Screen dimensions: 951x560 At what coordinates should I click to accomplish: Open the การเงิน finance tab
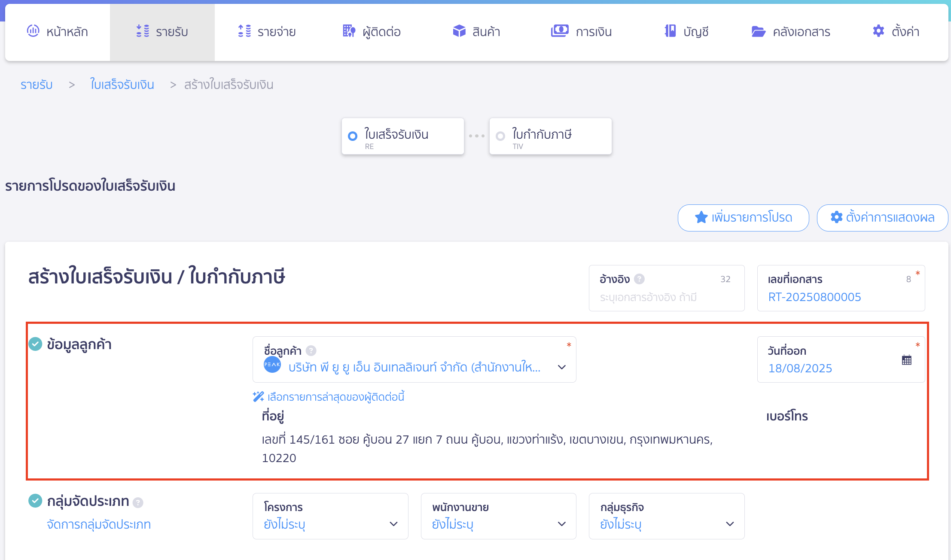coord(581,31)
